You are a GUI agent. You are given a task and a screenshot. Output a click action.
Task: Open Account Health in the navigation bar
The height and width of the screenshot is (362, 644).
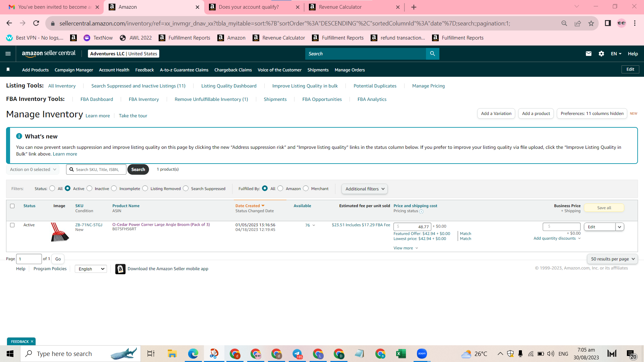click(x=114, y=70)
